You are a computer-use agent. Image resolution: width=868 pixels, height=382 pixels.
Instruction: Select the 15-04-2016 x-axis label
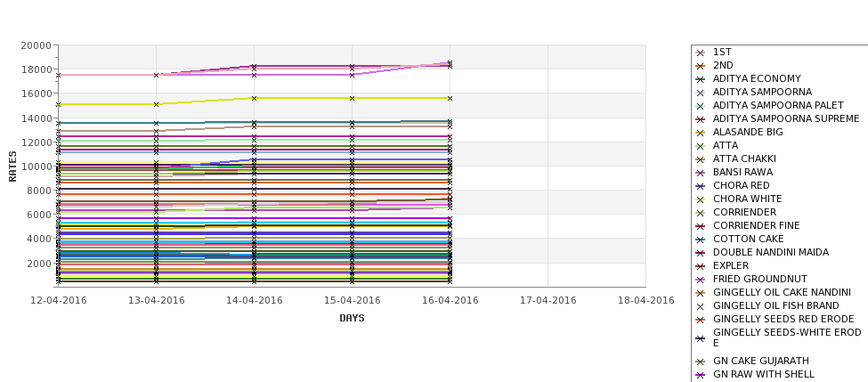(353, 301)
